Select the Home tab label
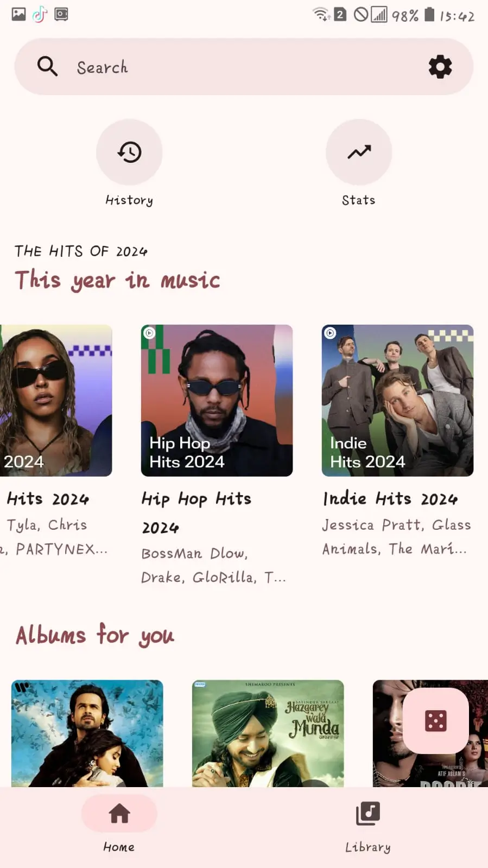 [119, 847]
